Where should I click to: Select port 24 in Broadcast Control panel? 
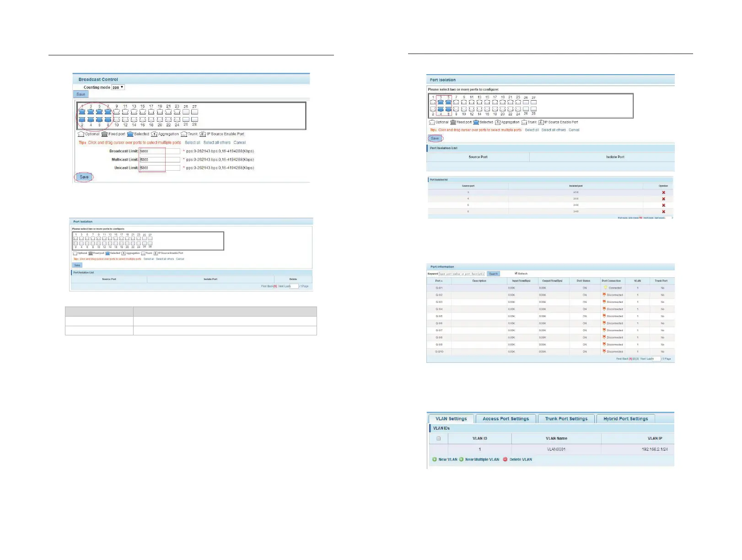(x=177, y=119)
